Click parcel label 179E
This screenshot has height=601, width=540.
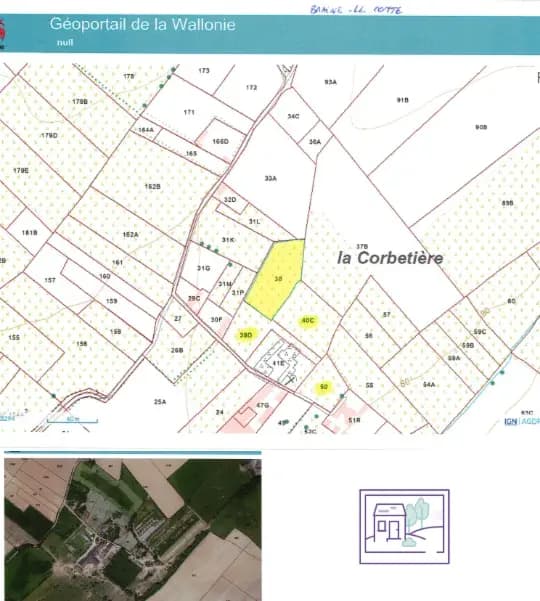click(21, 170)
